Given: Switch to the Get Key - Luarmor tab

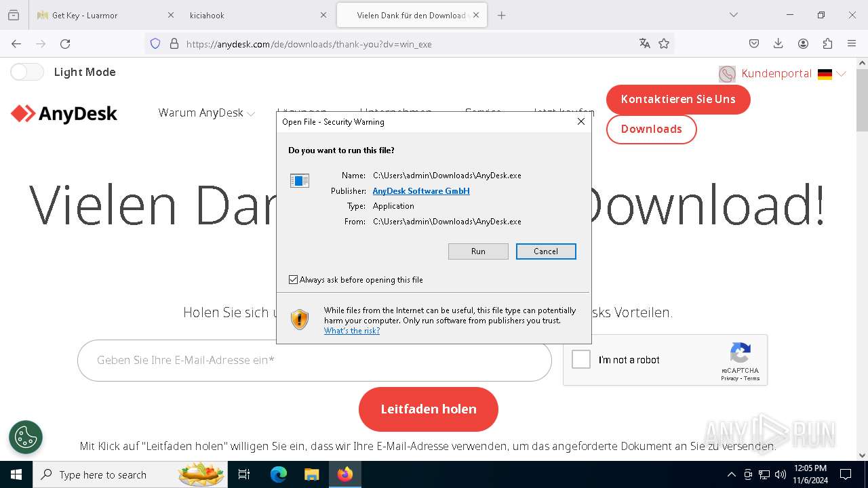Looking at the screenshot, I should coord(105,15).
